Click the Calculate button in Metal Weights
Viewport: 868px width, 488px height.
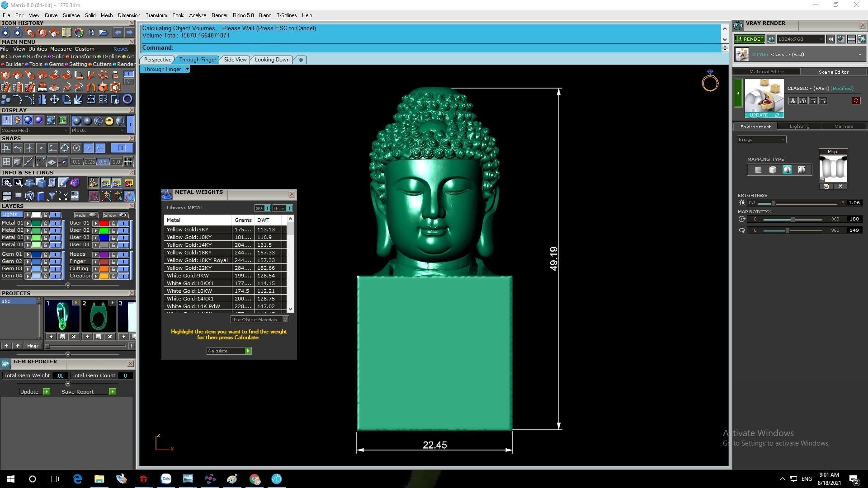tap(229, 351)
